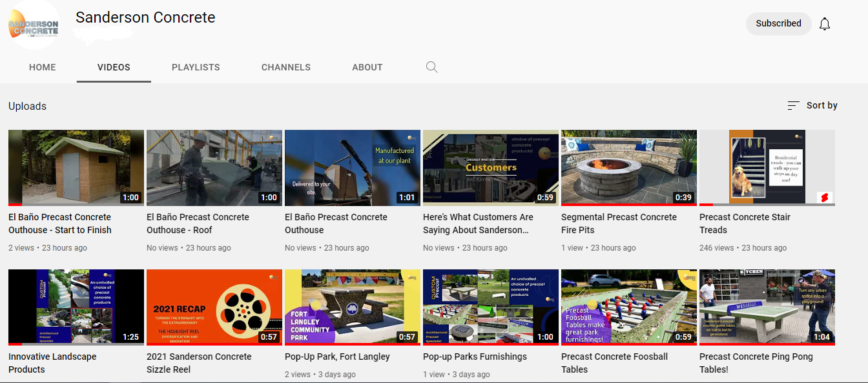
Task: Open Segmental Precast Concrete Fire Pits title
Action: [619, 223]
